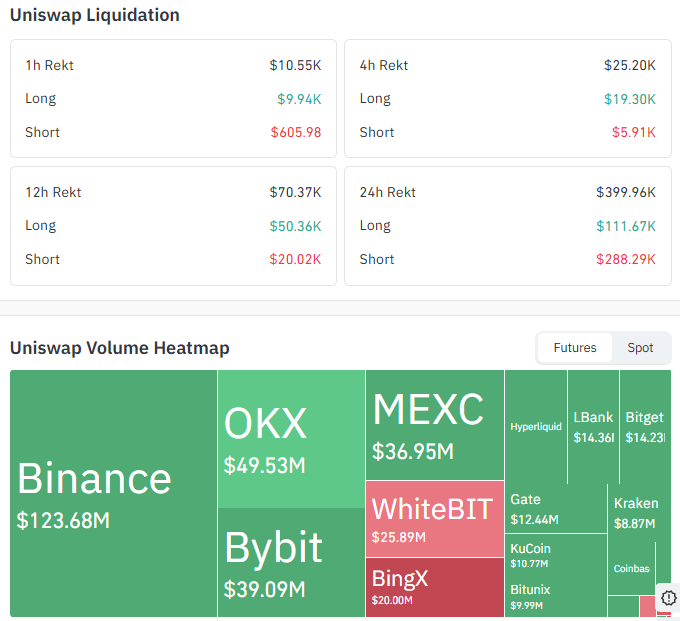This screenshot has height=621, width=680.
Task: Click the 12h Rekt total $70.37K
Action: click(x=295, y=192)
